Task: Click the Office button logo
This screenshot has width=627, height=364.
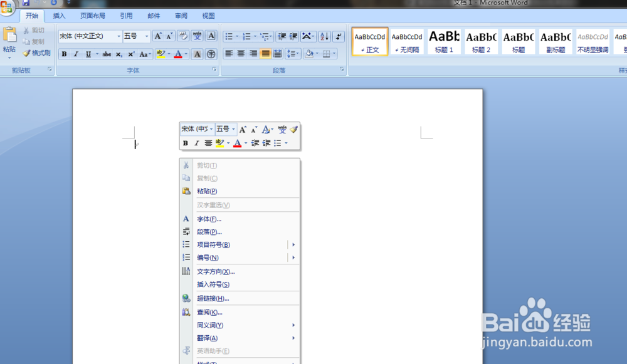Action: click(x=6, y=7)
